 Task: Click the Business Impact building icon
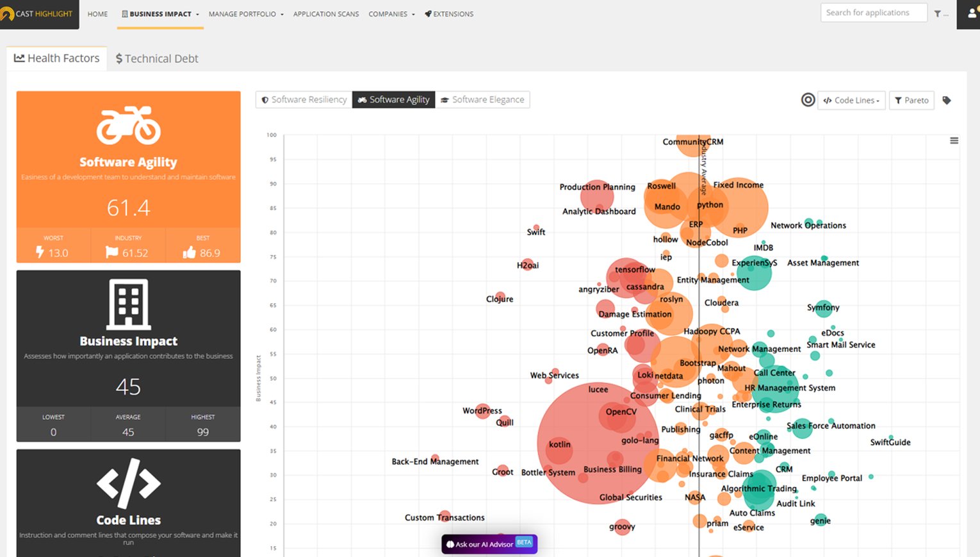[128, 304]
